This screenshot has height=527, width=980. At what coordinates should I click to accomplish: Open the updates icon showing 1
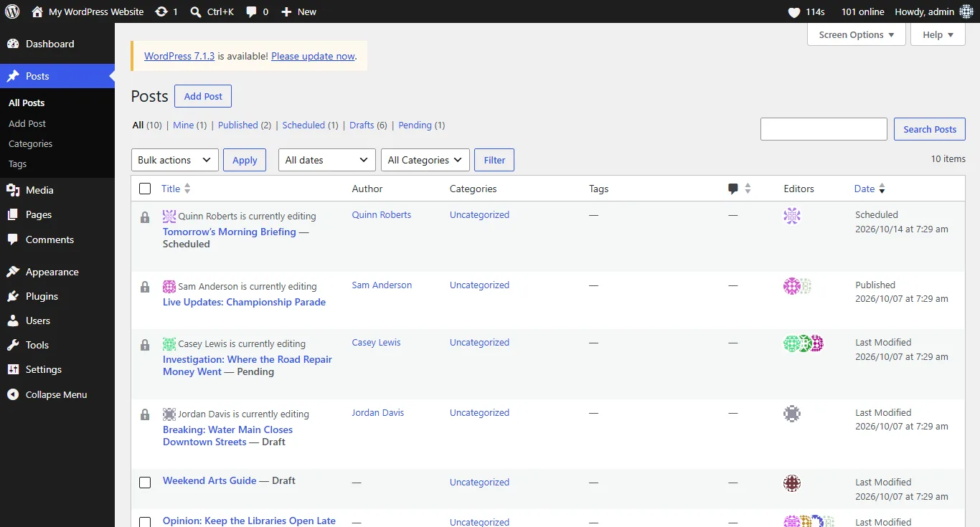pos(161,11)
